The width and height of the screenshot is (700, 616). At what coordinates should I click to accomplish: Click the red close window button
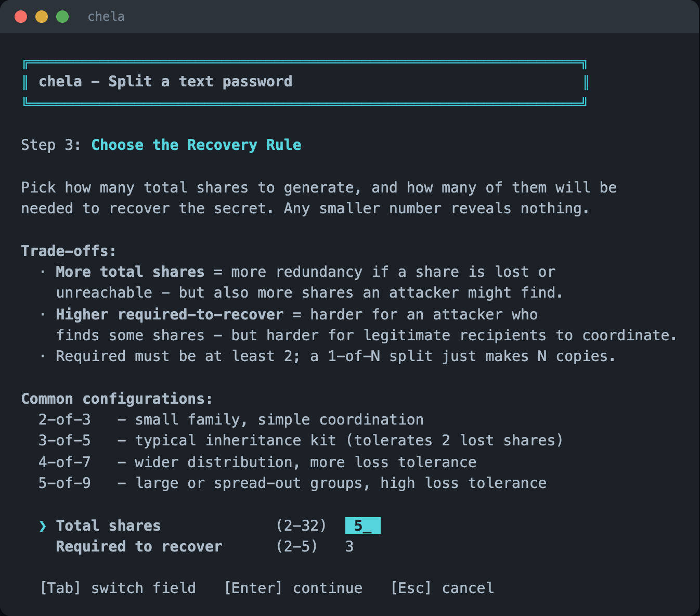(21, 17)
